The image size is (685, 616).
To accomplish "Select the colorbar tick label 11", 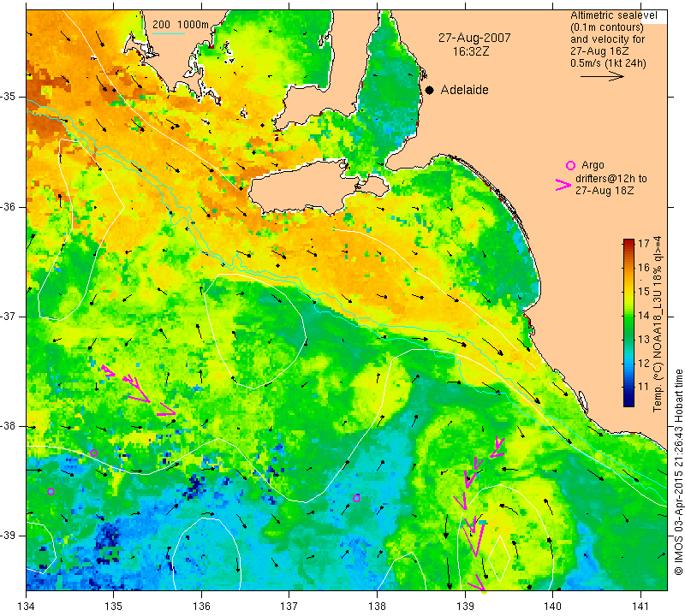I will click(x=644, y=387).
